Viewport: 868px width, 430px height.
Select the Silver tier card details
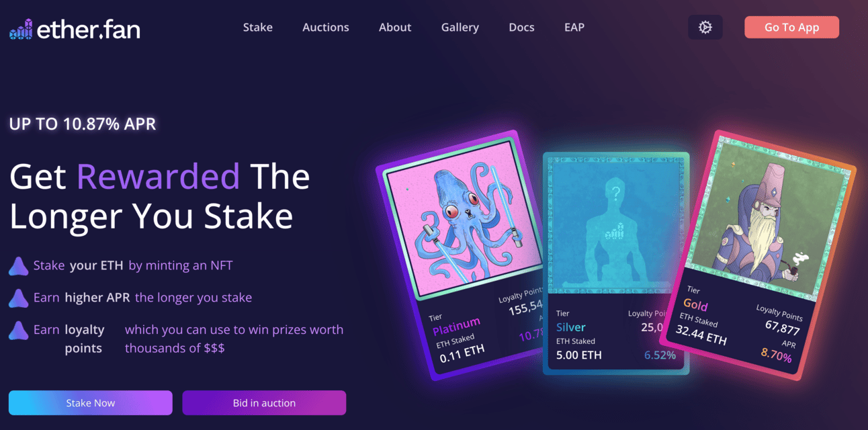(x=616, y=334)
